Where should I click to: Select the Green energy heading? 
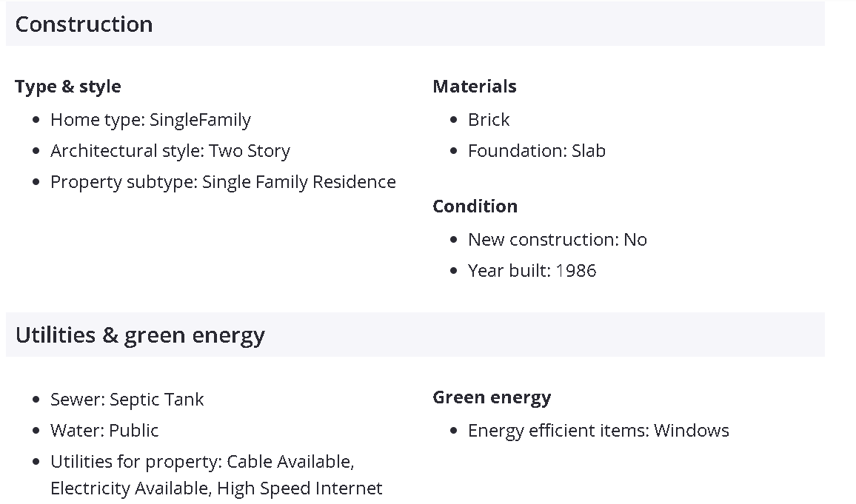(492, 397)
